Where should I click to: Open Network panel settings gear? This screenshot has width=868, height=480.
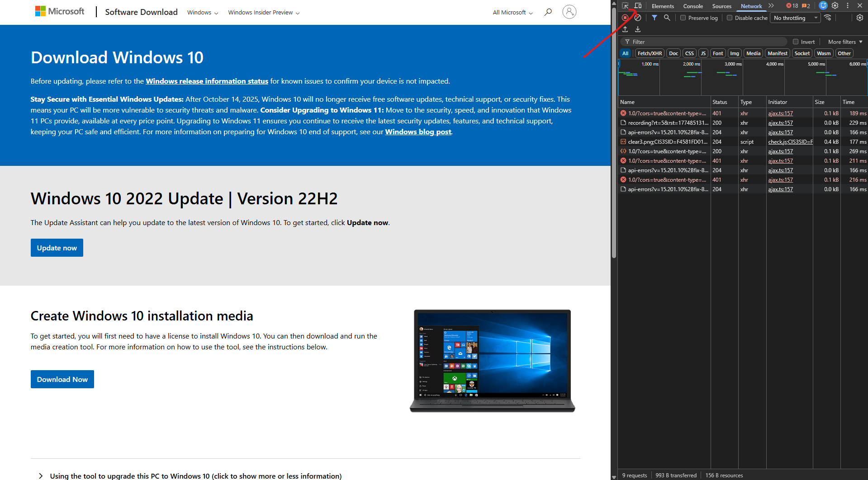pos(860,18)
